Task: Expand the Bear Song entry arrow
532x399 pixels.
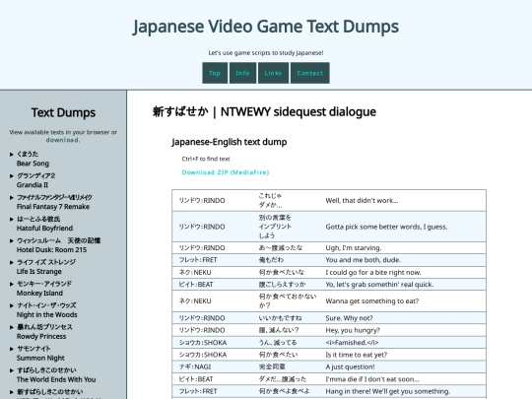Action: [12, 155]
